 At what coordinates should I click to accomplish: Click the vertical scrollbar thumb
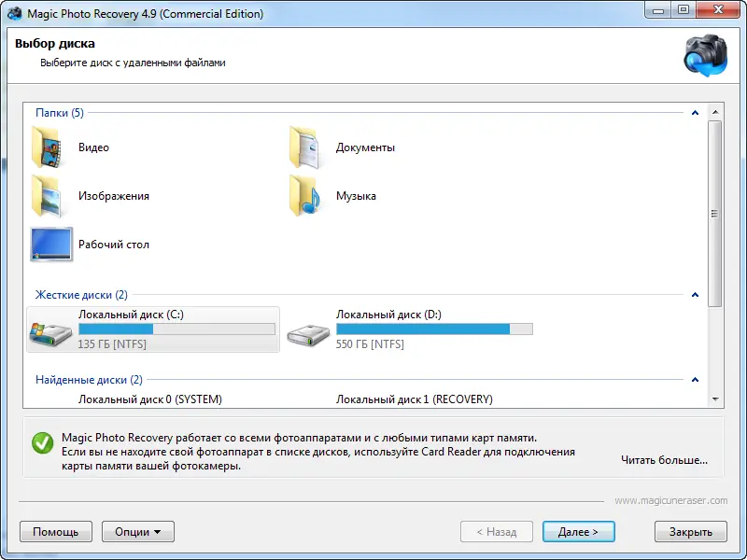click(714, 214)
